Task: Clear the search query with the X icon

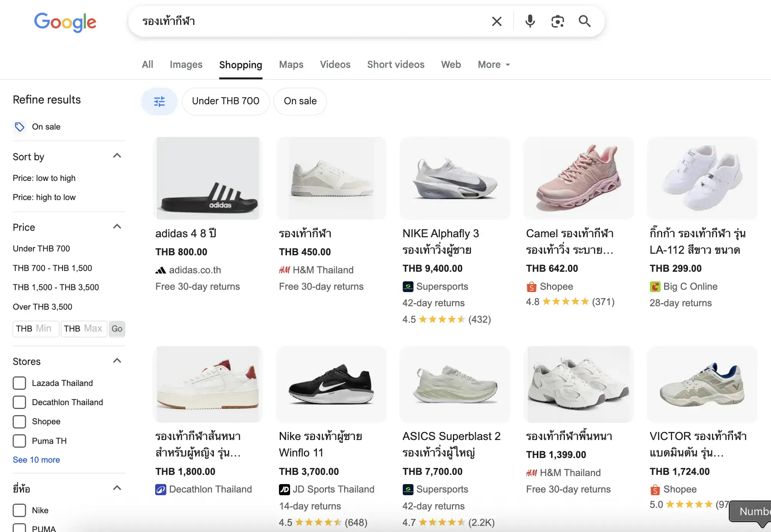Action: click(497, 21)
